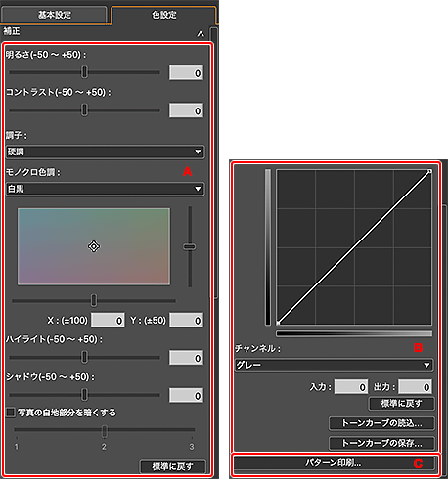The height and width of the screenshot is (479, 448).
Task: Click the シャドウ value field
Action: [186, 396]
